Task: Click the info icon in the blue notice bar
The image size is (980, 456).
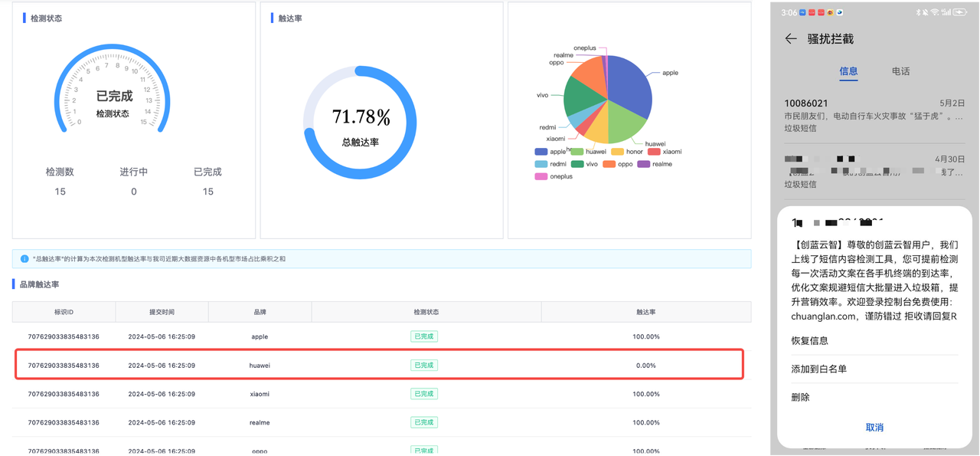Action: [x=24, y=259]
